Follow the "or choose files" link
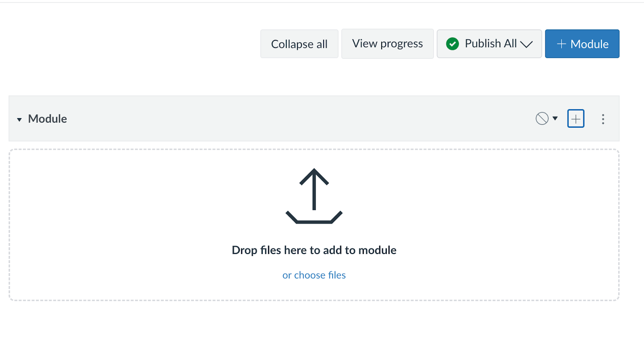This screenshot has height=351, width=644. pyautogui.click(x=314, y=275)
